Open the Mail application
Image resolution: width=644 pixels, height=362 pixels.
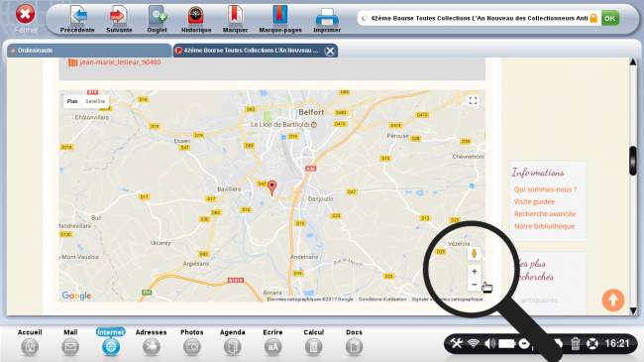coord(70,342)
